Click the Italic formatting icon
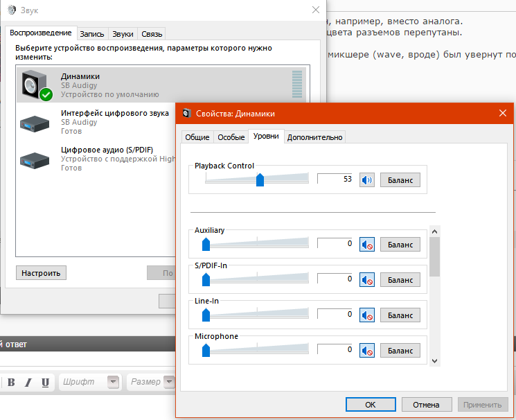The height and width of the screenshot is (420, 516). click(x=28, y=383)
